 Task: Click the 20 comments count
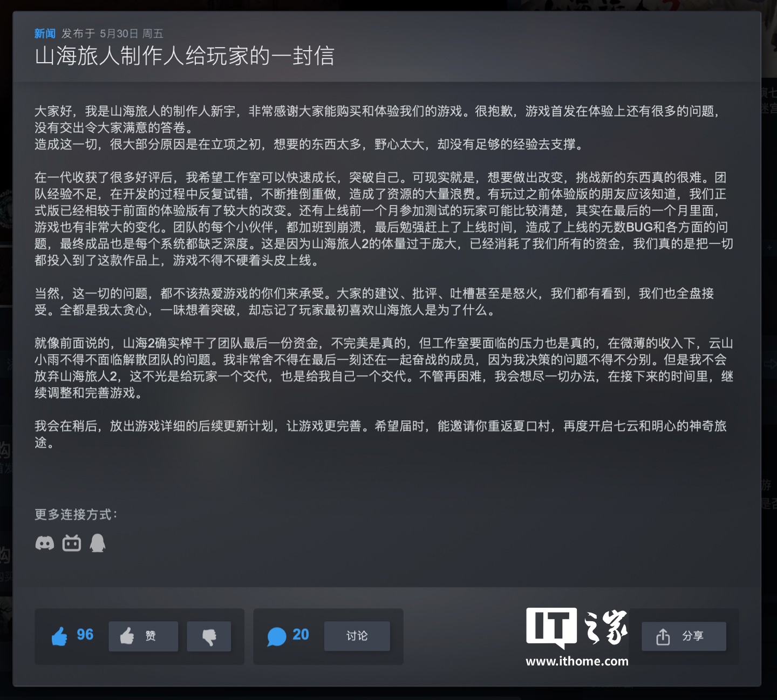tap(301, 634)
